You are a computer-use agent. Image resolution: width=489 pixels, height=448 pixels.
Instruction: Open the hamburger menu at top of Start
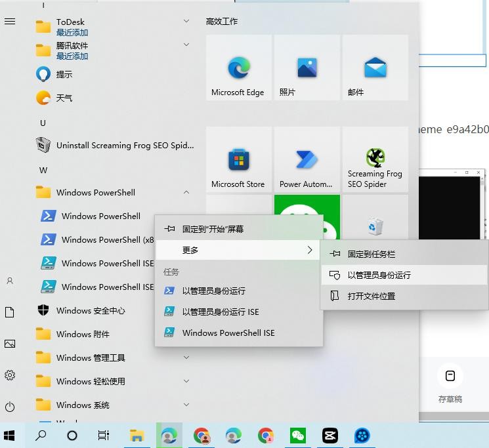click(x=10, y=21)
